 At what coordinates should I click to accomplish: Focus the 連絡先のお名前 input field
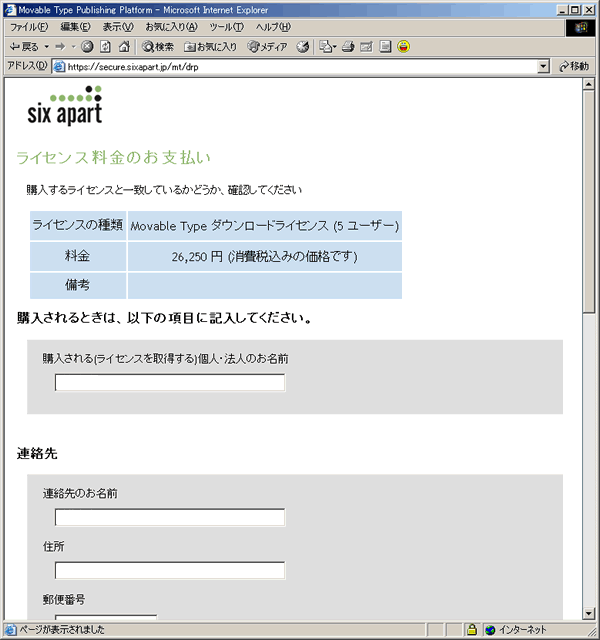coord(170,518)
